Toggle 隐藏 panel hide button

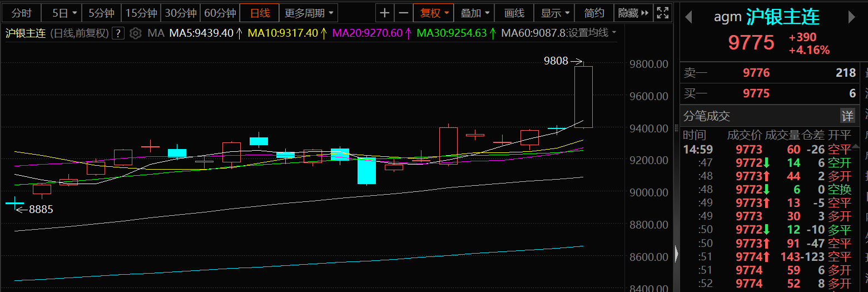pyautogui.click(x=633, y=12)
